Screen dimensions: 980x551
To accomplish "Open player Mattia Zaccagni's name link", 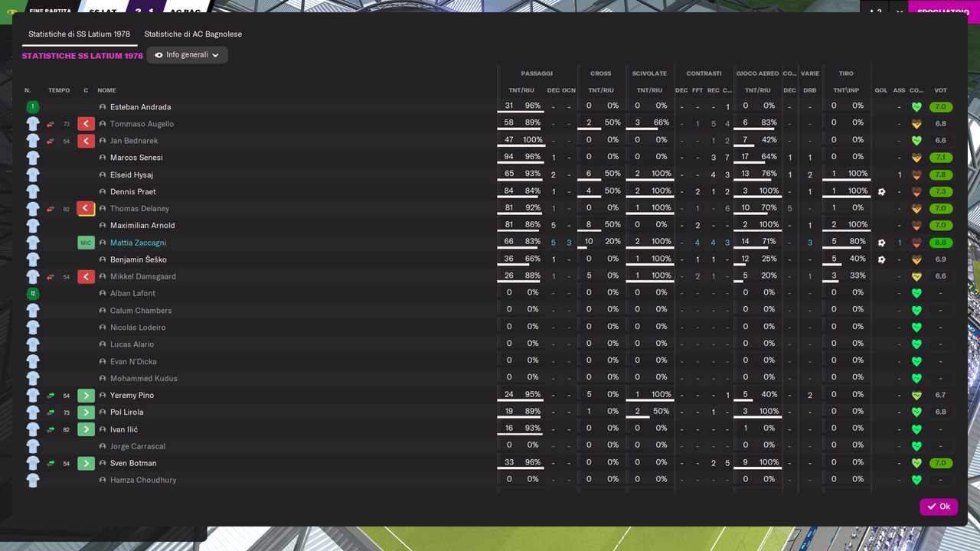I will [138, 243].
